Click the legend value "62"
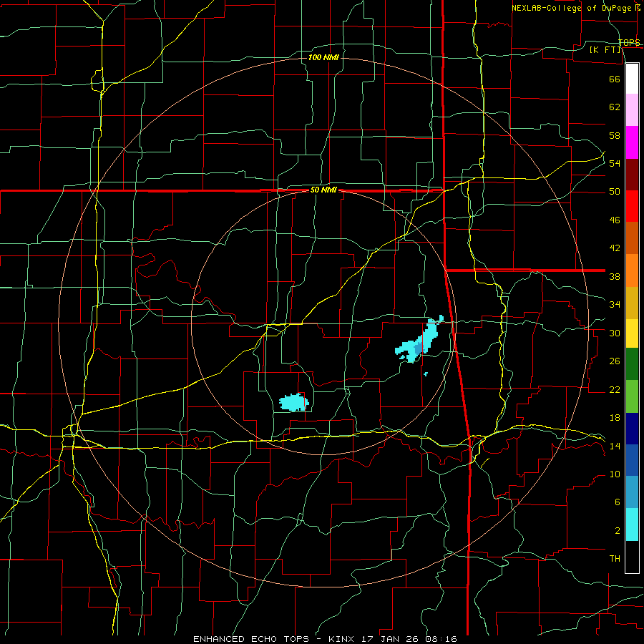644x644 pixels. (x=615, y=107)
